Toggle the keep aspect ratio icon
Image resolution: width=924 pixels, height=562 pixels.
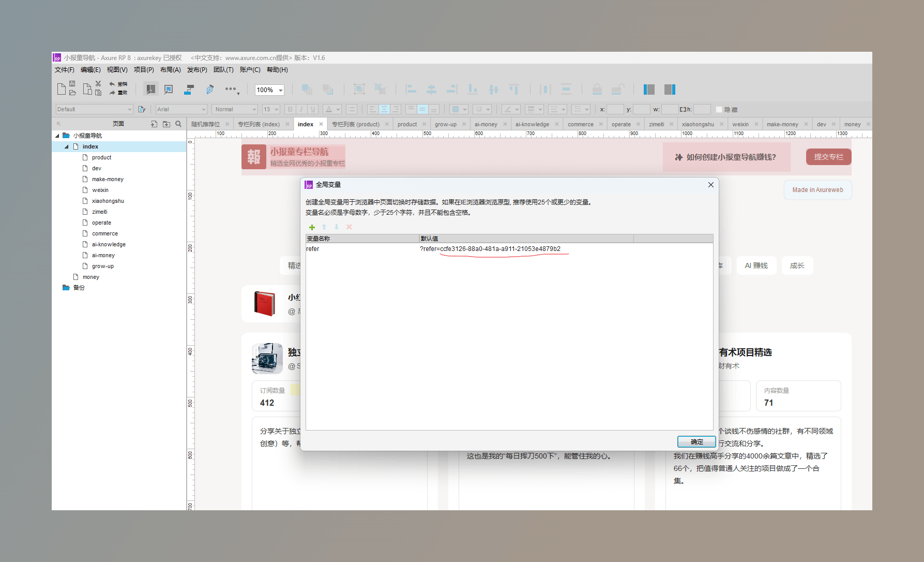683,109
